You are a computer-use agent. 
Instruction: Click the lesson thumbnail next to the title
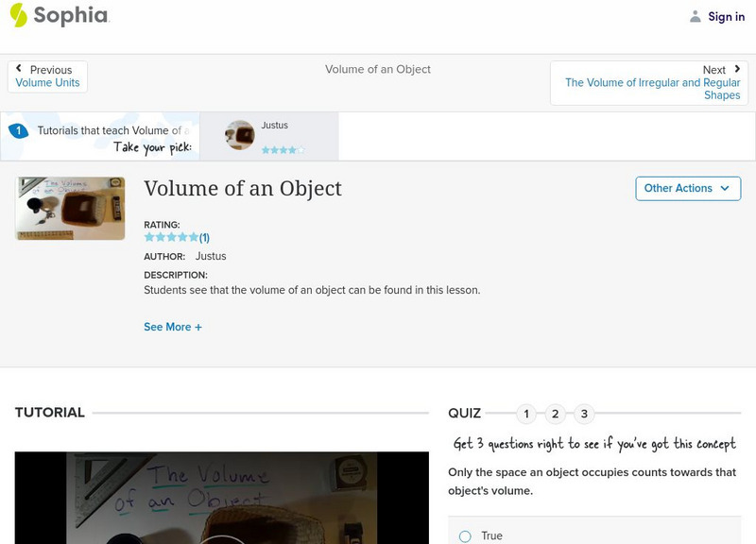pos(69,208)
